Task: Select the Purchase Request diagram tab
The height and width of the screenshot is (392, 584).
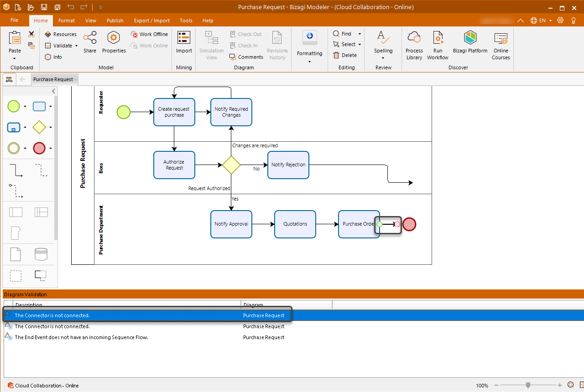Action: (x=53, y=79)
